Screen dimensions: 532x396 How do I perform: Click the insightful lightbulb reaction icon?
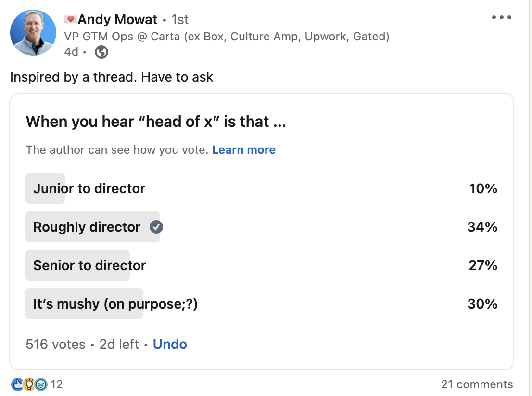[x=29, y=384]
